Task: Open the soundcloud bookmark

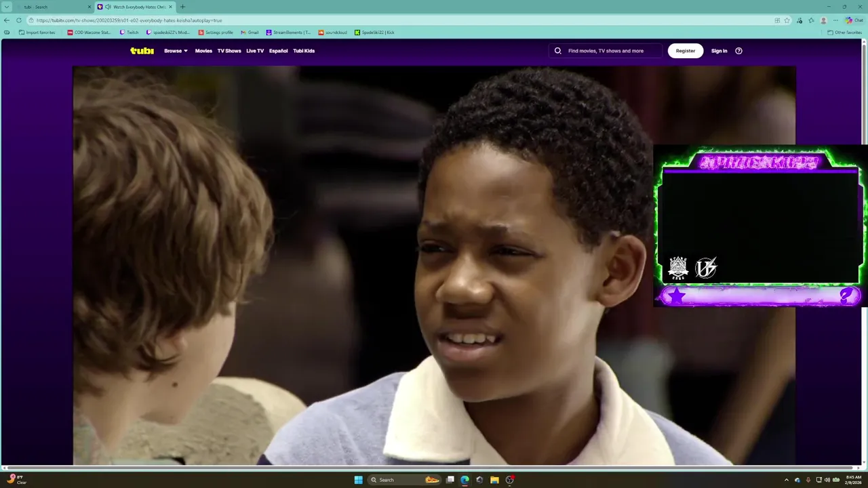Action: (x=332, y=33)
